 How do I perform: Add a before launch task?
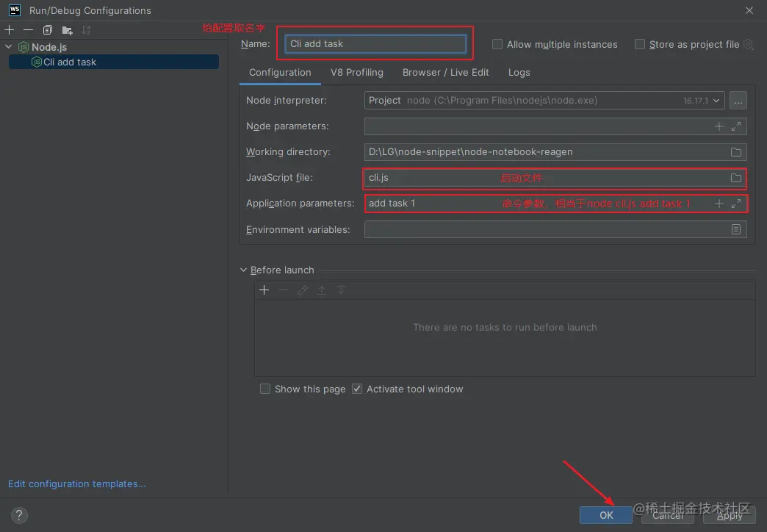point(264,290)
